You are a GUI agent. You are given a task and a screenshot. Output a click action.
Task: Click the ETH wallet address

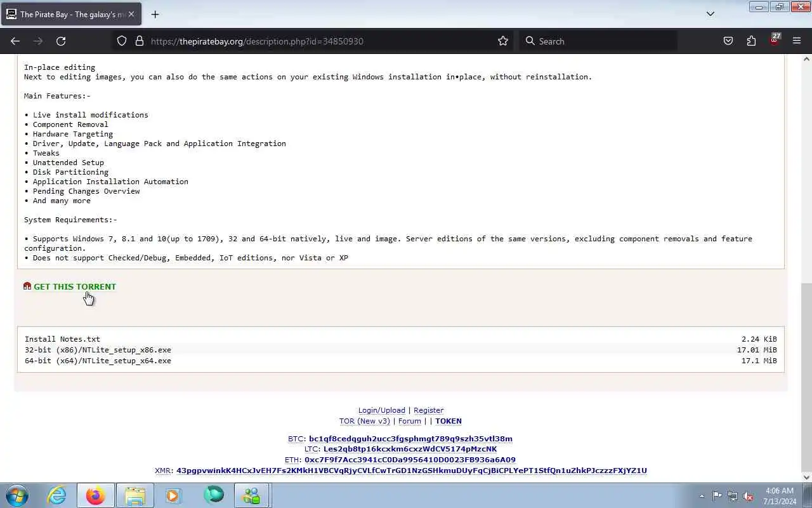pos(410,460)
